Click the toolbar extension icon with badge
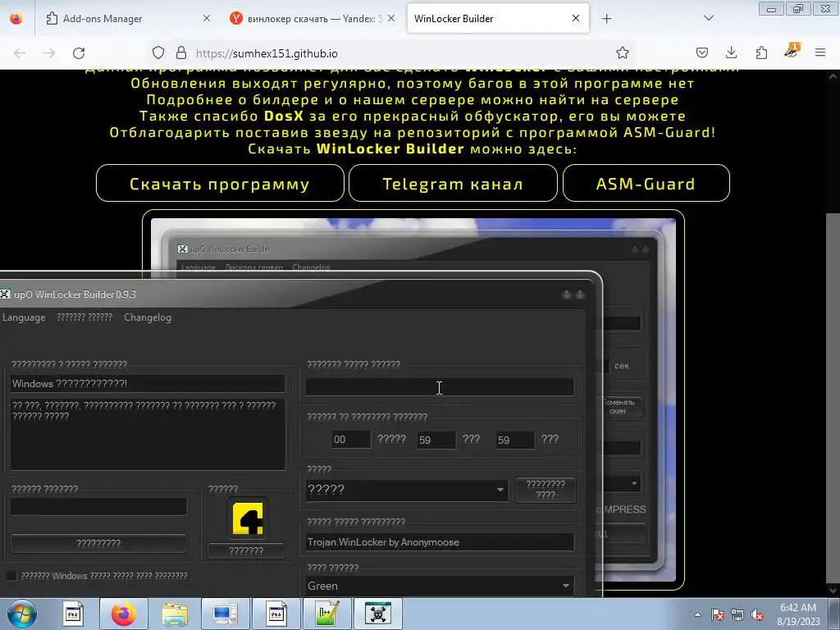The image size is (840, 630). pyautogui.click(x=792, y=52)
